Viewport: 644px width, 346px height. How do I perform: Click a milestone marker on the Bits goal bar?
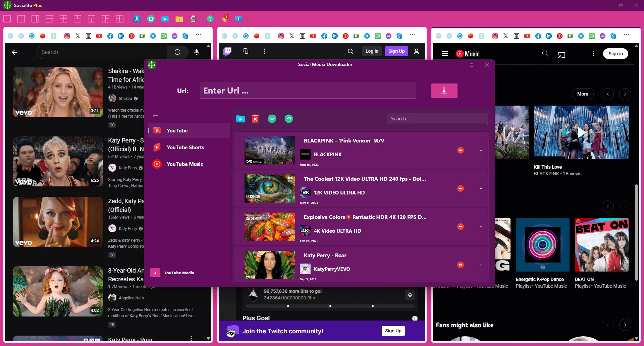tap(330, 306)
